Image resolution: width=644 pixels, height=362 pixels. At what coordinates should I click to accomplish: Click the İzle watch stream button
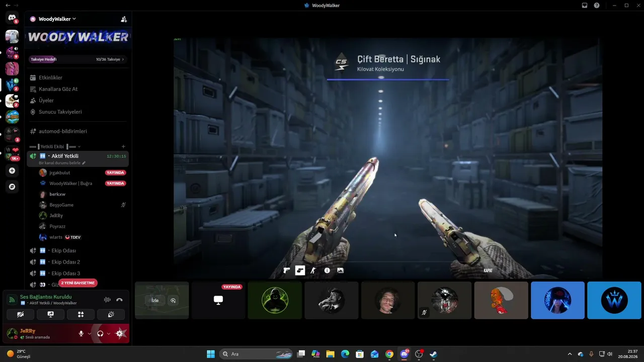[x=155, y=300]
